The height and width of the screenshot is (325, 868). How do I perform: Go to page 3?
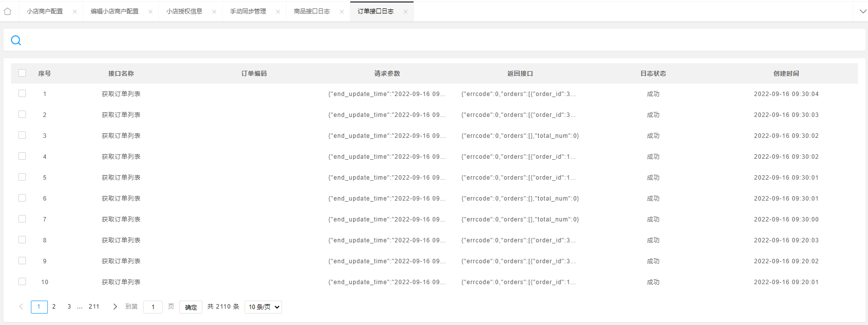point(69,307)
